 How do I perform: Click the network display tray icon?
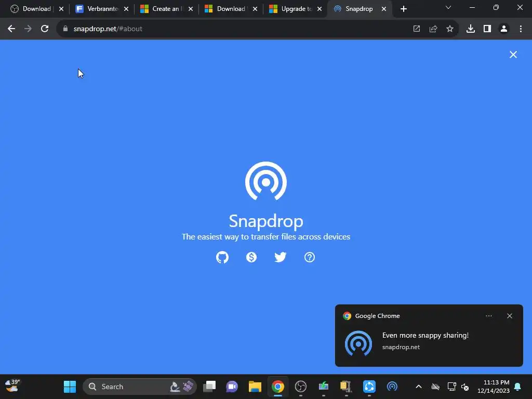tap(451, 387)
